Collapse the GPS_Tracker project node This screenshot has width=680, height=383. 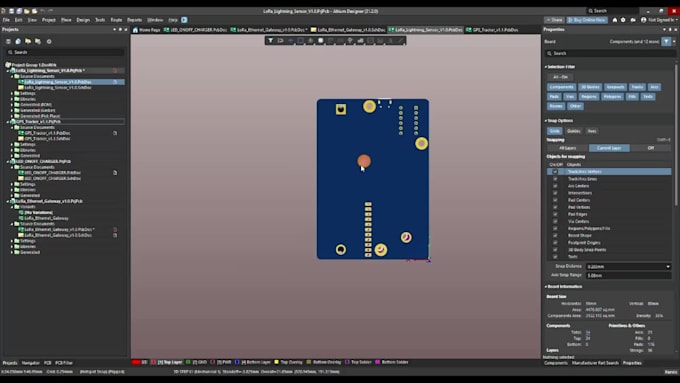tap(8, 122)
